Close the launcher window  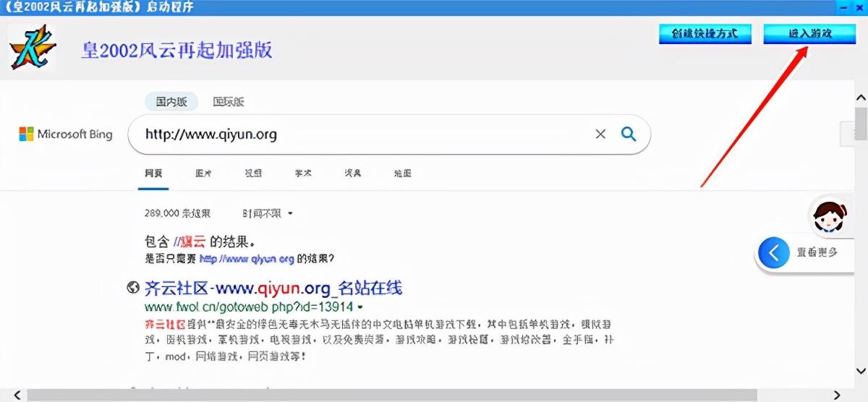(859, 7)
